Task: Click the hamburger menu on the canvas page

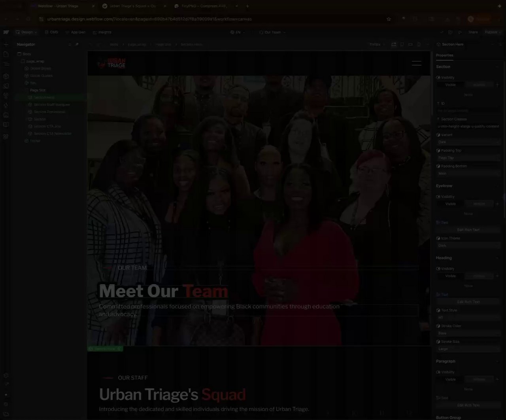Action: (x=416, y=63)
